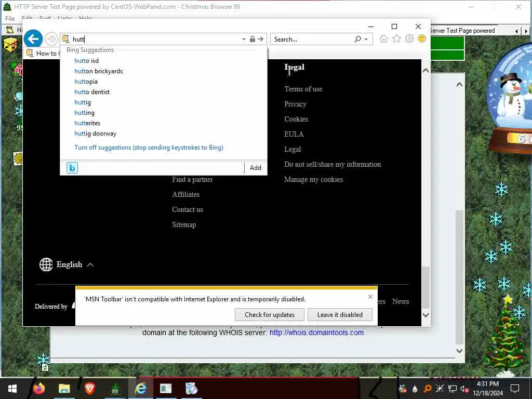Select suggestion "huttig"

tap(83, 102)
